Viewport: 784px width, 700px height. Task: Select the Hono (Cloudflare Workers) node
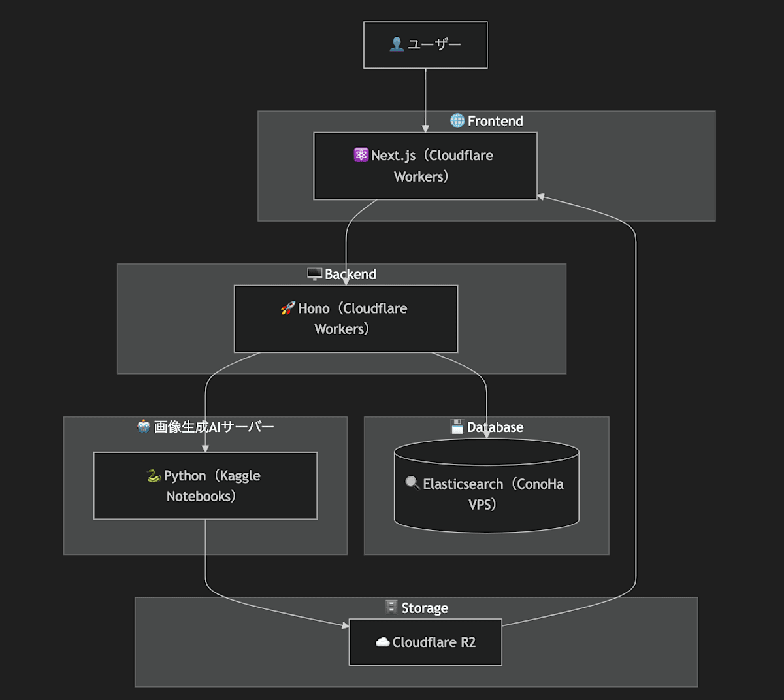pyautogui.click(x=346, y=318)
